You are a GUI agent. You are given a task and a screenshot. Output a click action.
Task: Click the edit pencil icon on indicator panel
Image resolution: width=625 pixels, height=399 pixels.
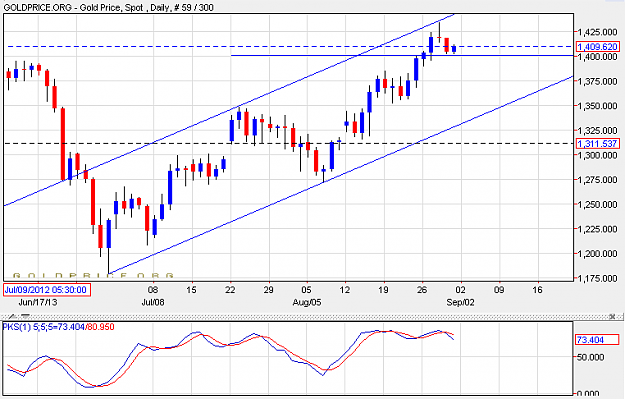[12, 316]
